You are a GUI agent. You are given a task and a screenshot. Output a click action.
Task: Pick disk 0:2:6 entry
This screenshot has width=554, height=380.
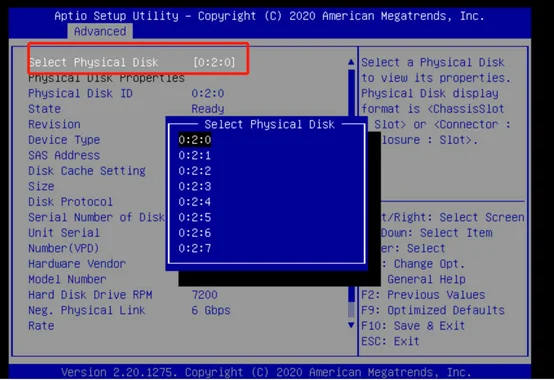[195, 233]
